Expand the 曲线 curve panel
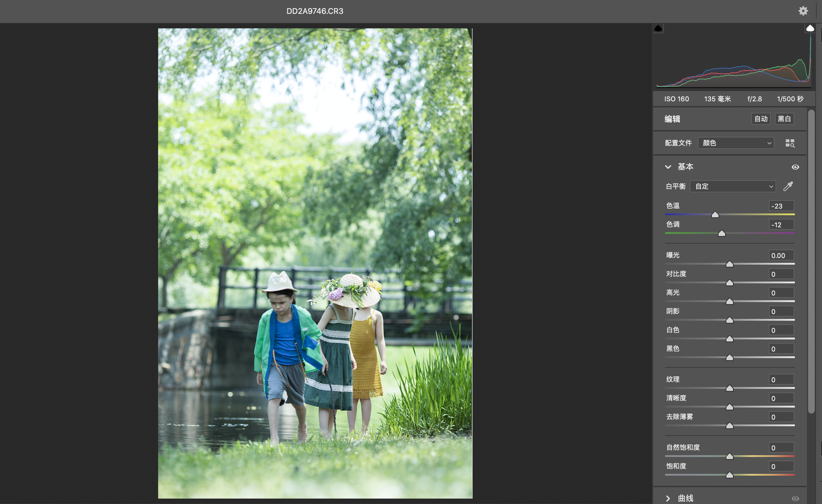Image resolution: width=822 pixels, height=504 pixels. coord(668,498)
